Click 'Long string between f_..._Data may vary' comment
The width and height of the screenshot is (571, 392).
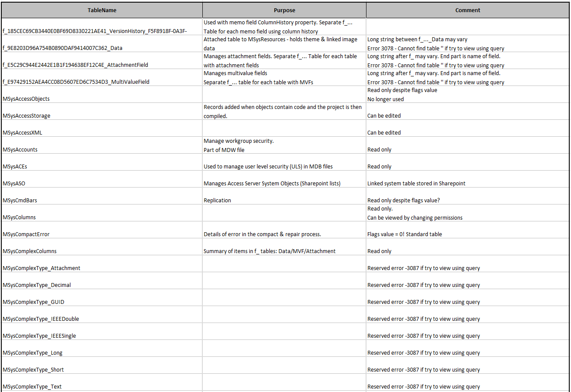click(x=468, y=44)
